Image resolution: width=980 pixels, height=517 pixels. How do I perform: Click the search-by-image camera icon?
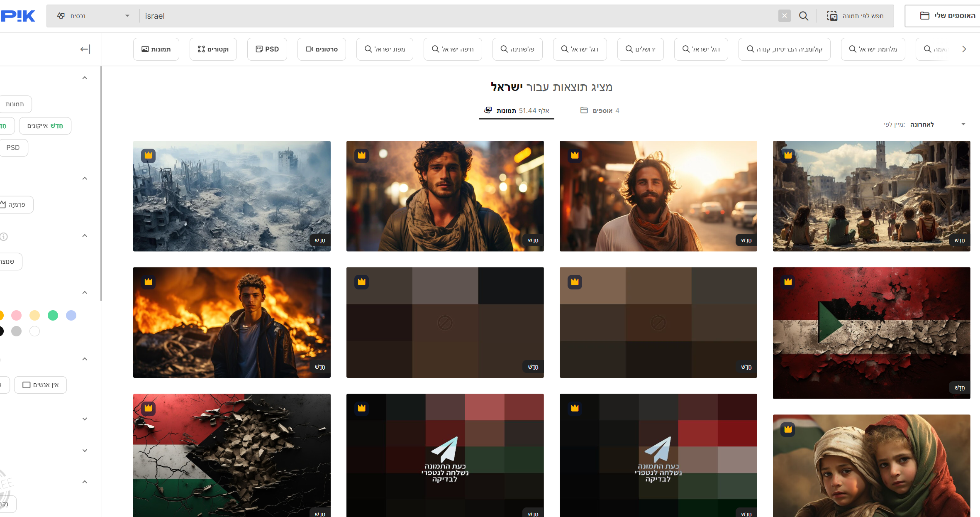832,16
